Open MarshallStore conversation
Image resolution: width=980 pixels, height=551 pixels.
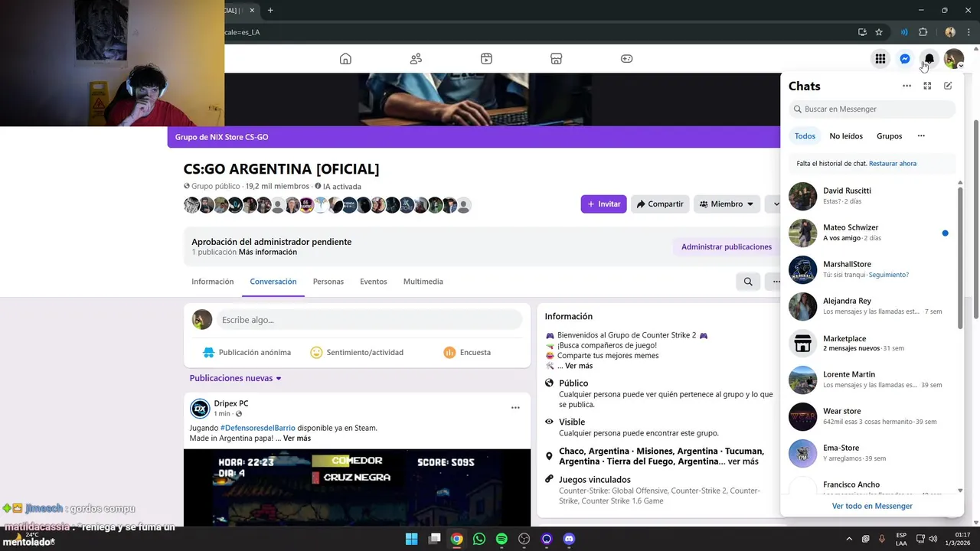[x=872, y=269]
